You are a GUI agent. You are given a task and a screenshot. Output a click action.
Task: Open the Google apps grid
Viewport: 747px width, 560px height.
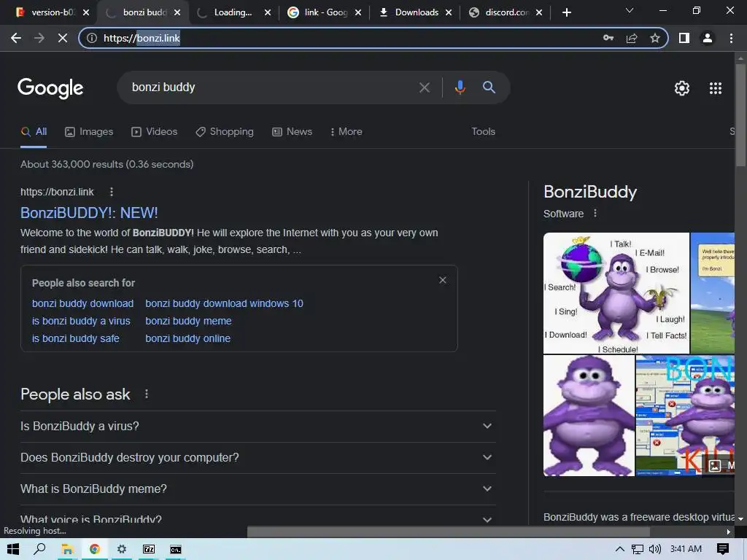point(715,88)
